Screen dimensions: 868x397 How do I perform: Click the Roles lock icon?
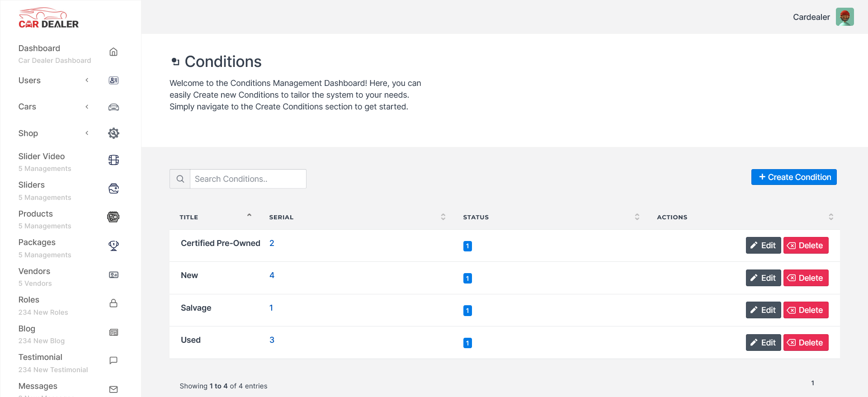click(113, 303)
